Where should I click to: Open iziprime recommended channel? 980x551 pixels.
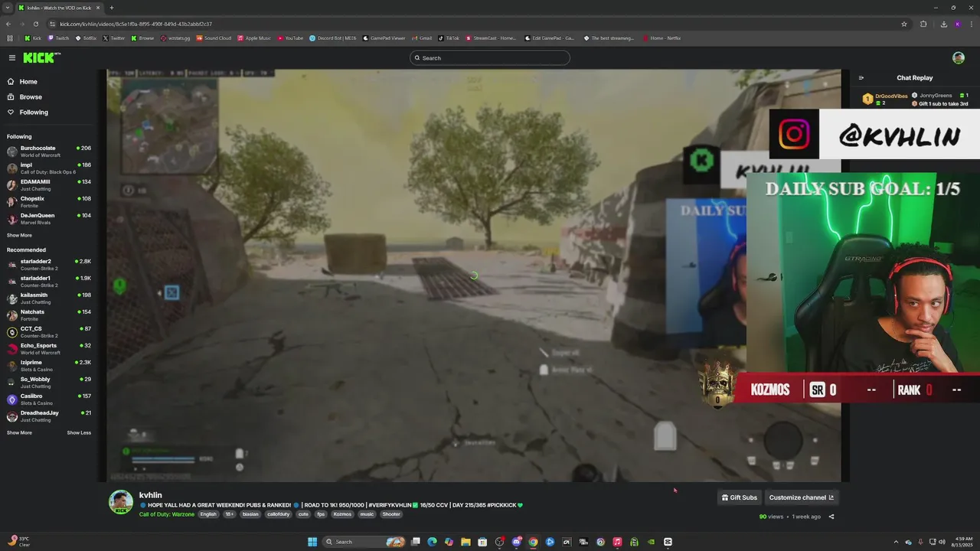pyautogui.click(x=49, y=366)
